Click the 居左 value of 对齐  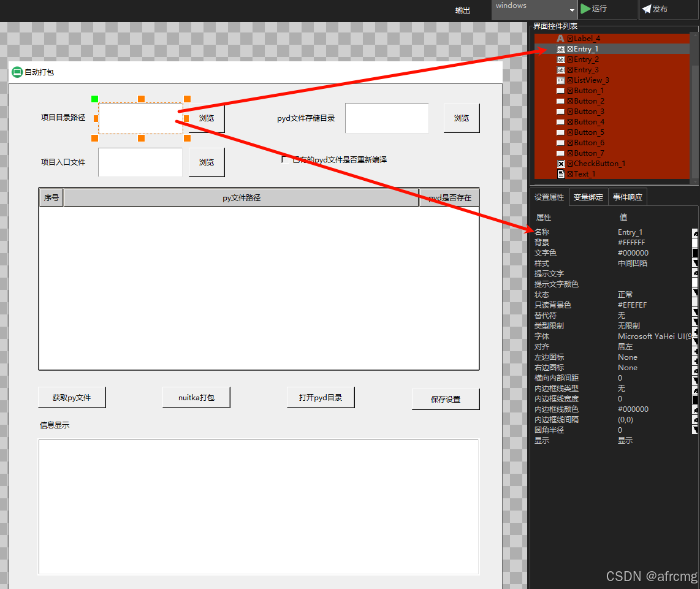625,347
